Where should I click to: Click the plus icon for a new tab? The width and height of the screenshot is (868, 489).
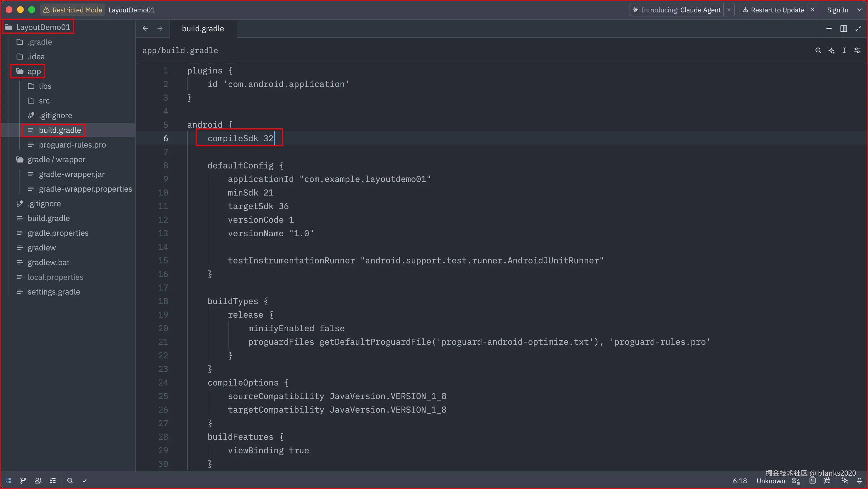click(829, 29)
